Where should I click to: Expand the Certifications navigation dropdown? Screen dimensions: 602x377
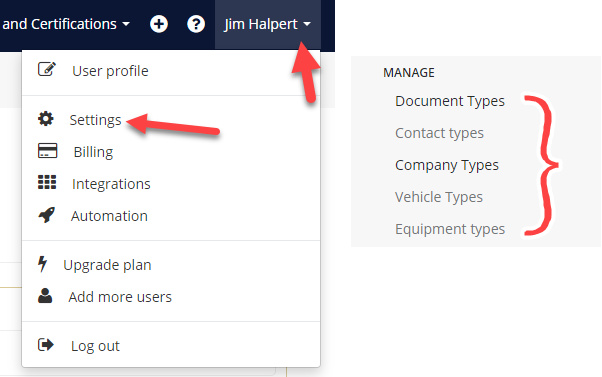tap(66, 24)
